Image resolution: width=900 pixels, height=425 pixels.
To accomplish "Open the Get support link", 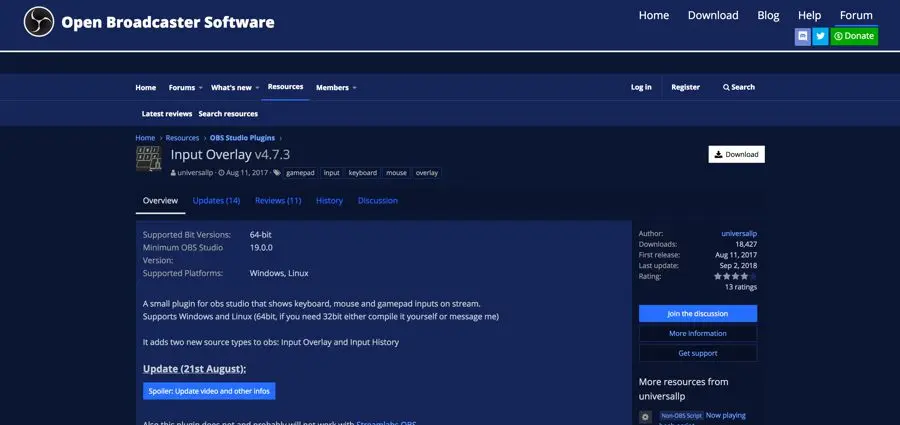I will pos(697,353).
